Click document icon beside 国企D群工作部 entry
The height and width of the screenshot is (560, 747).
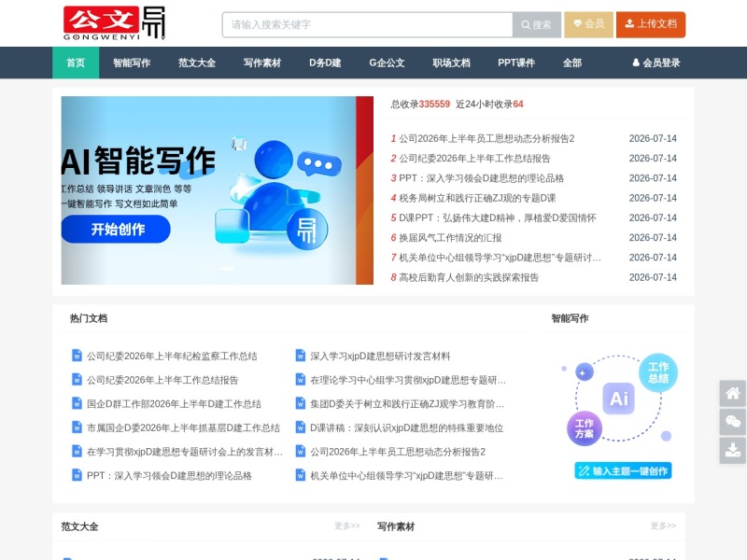click(x=77, y=403)
